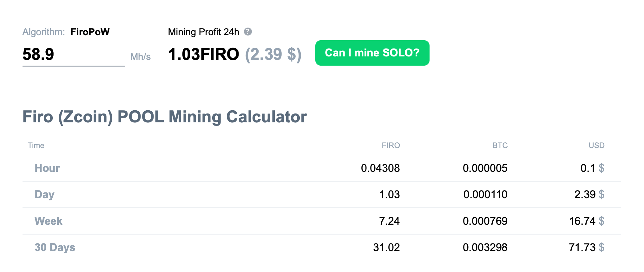
Task: Click the Mining Profit 24h help icon
Action: (248, 32)
